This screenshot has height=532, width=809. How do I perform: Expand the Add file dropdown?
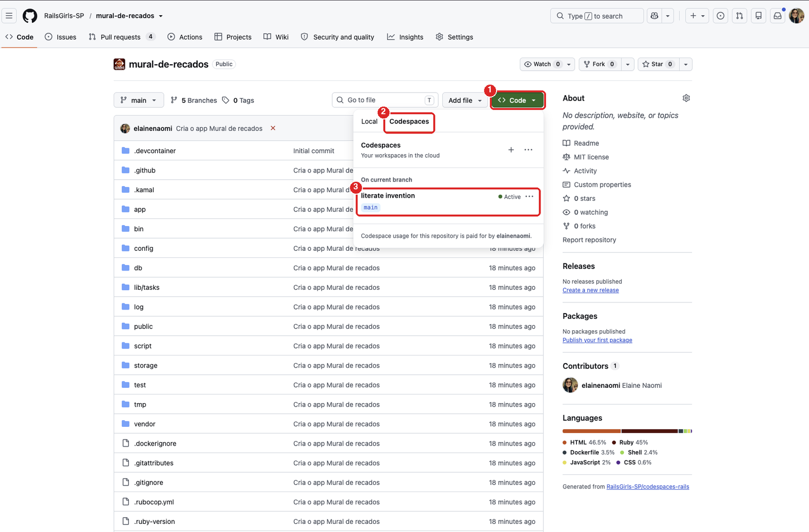465,100
